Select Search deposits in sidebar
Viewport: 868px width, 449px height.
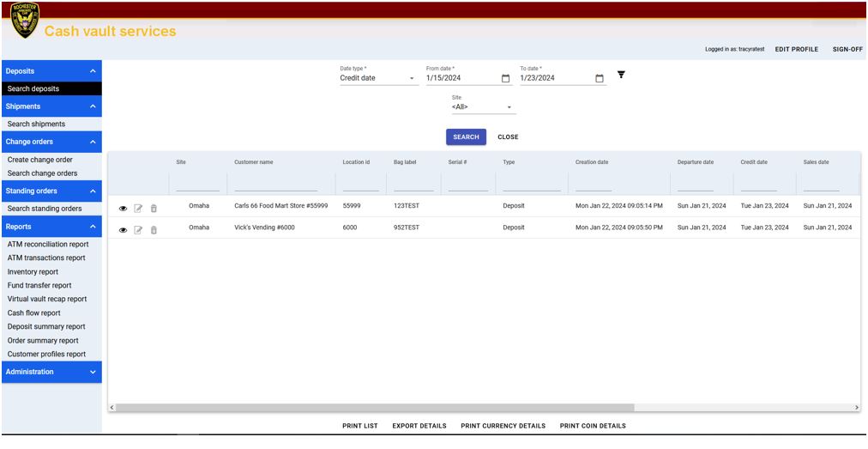coord(51,88)
